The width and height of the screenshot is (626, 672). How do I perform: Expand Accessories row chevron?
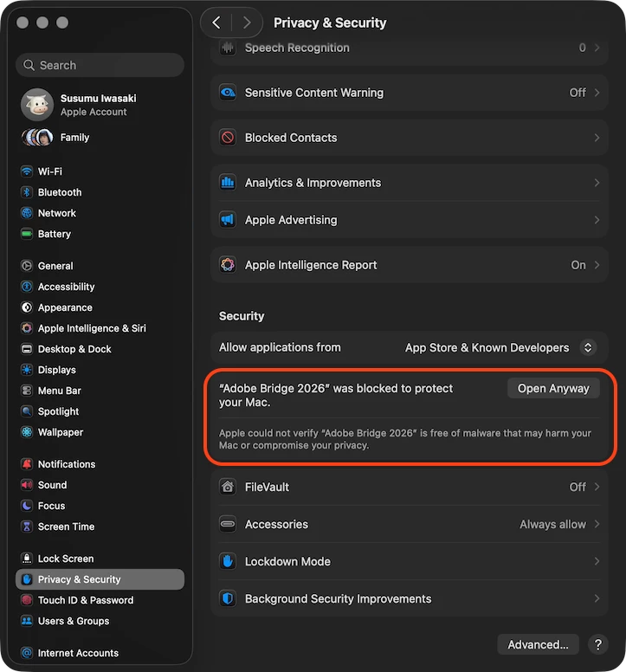597,524
